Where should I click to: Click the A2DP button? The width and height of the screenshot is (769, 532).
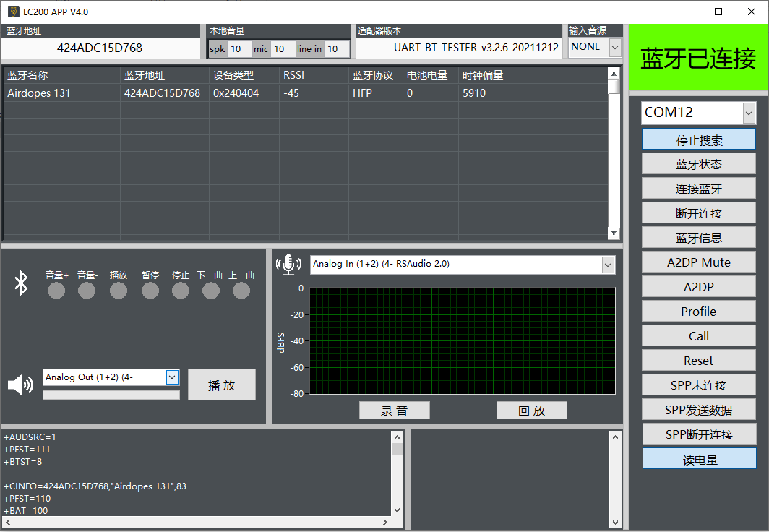click(x=699, y=287)
